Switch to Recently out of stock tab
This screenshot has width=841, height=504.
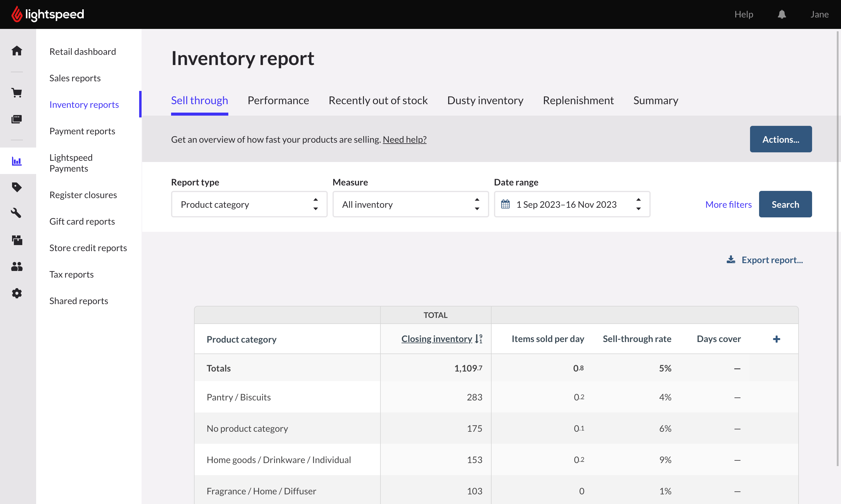point(378,100)
